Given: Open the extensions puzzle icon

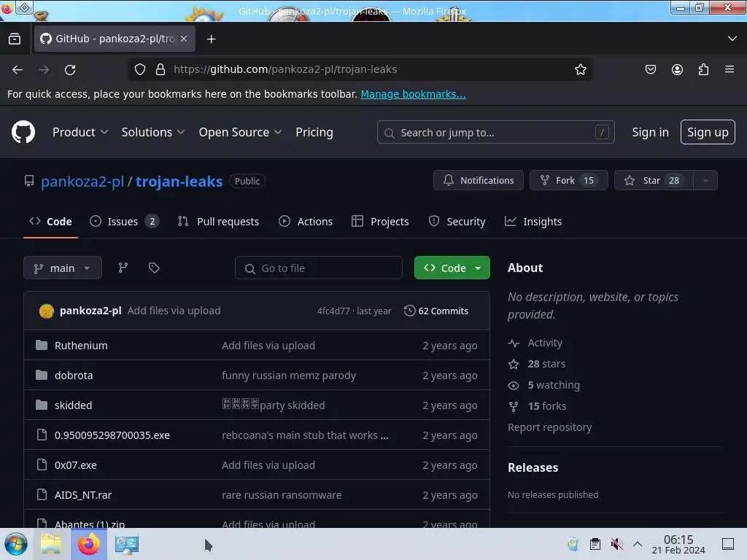Looking at the screenshot, I should pos(703,69).
